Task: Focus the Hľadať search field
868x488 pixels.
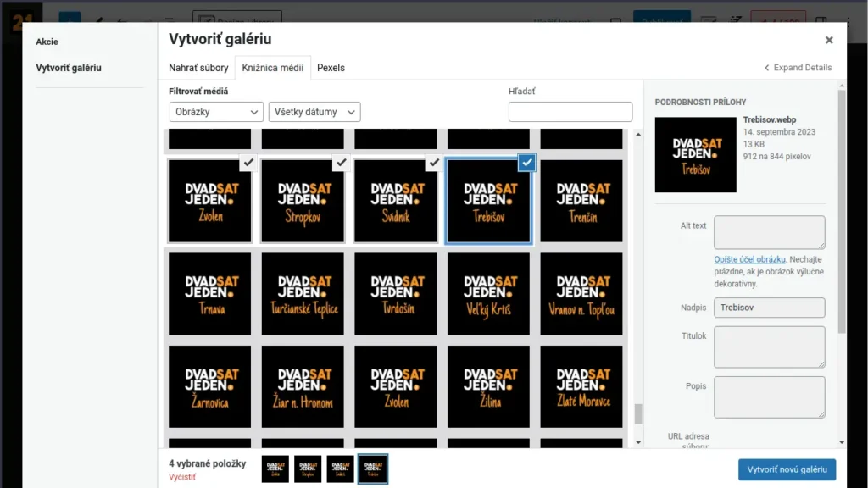Action: click(x=570, y=112)
